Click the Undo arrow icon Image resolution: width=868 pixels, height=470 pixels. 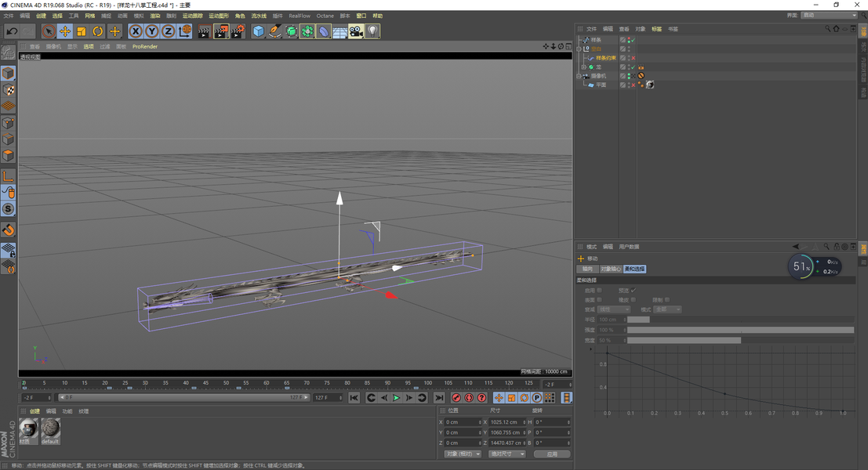pyautogui.click(x=12, y=31)
